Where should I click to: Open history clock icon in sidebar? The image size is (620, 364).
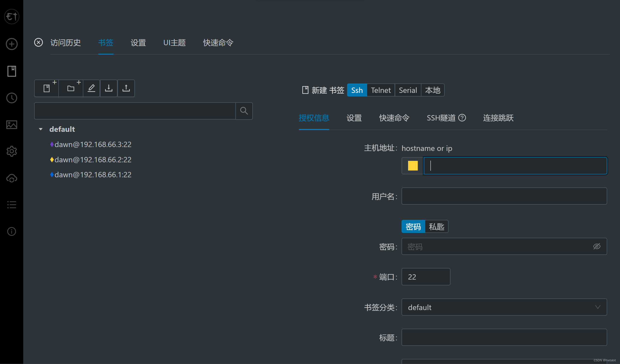12,98
